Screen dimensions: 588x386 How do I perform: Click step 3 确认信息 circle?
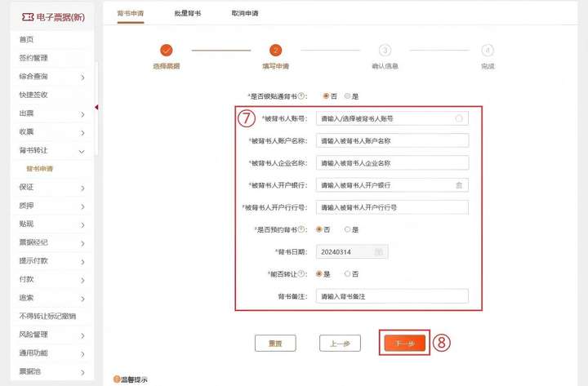pyautogui.click(x=385, y=51)
